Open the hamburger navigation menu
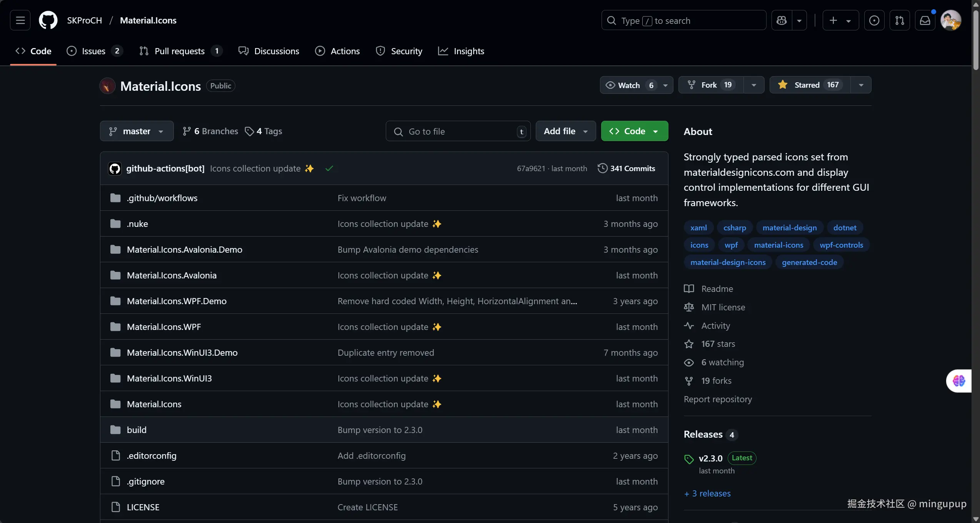Screen dimensions: 980x523 pos(20,20)
